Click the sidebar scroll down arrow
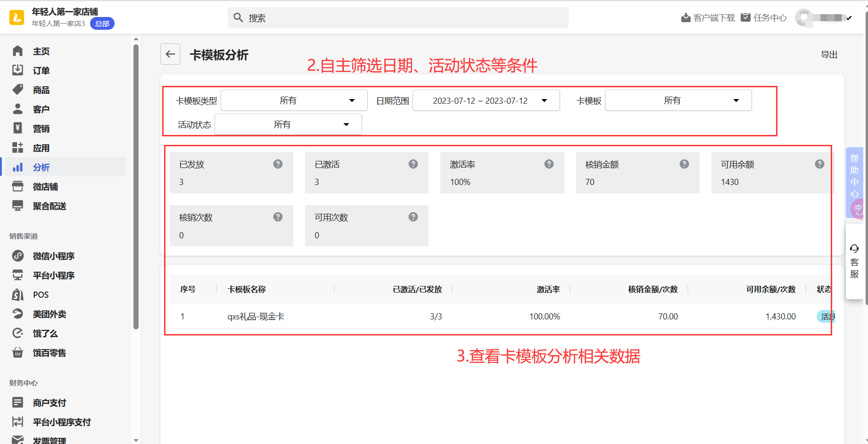868x444 pixels. [136, 440]
